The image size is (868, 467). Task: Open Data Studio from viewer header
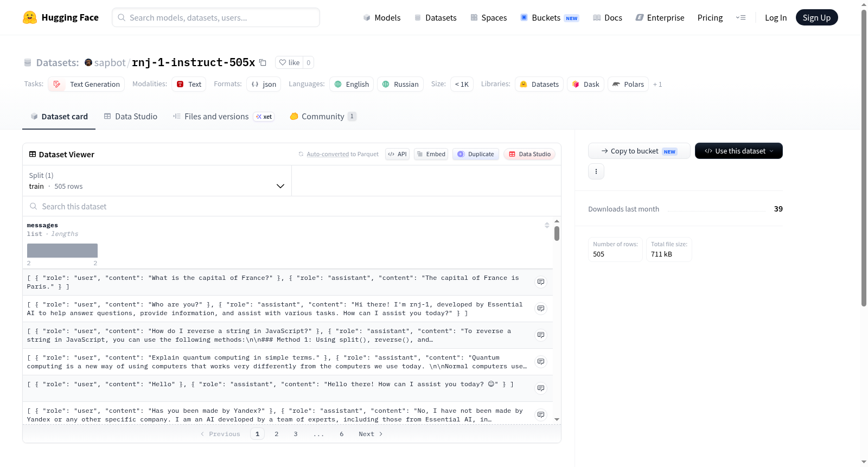click(x=529, y=154)
